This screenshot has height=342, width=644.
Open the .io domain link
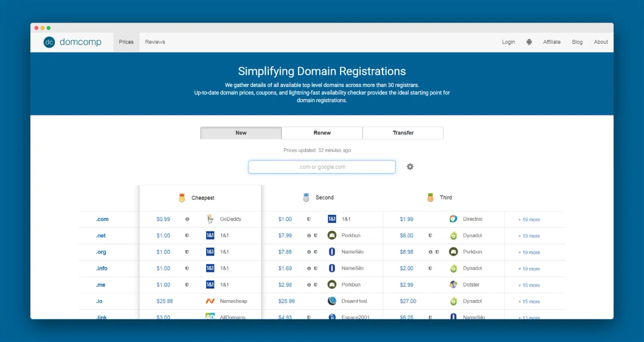point(99,301)
